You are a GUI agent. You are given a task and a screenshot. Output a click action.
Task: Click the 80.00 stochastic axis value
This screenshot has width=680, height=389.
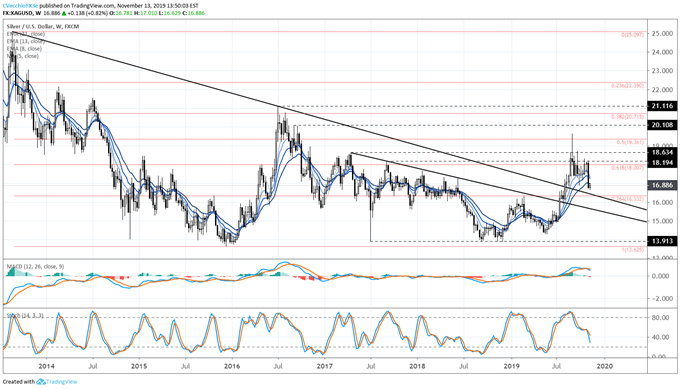point(660,318)
